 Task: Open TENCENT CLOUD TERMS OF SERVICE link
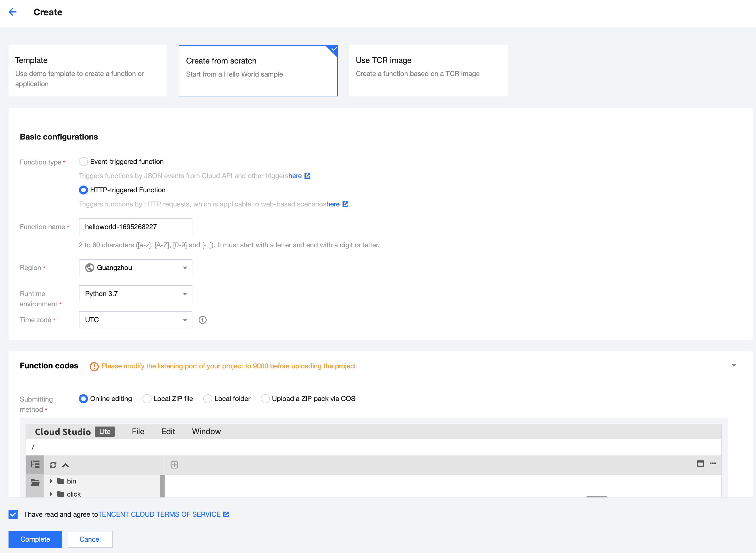point(159,514)
